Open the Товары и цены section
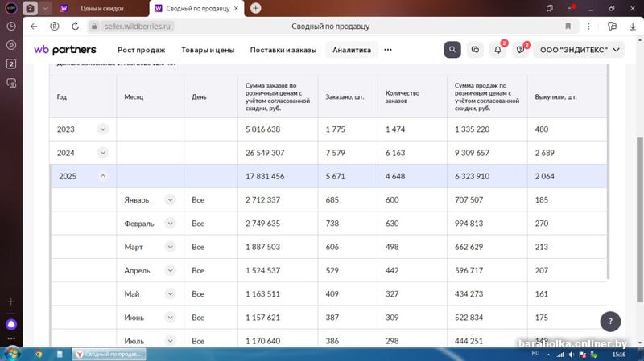The image size is (644, 361). [x=208, y=50]
